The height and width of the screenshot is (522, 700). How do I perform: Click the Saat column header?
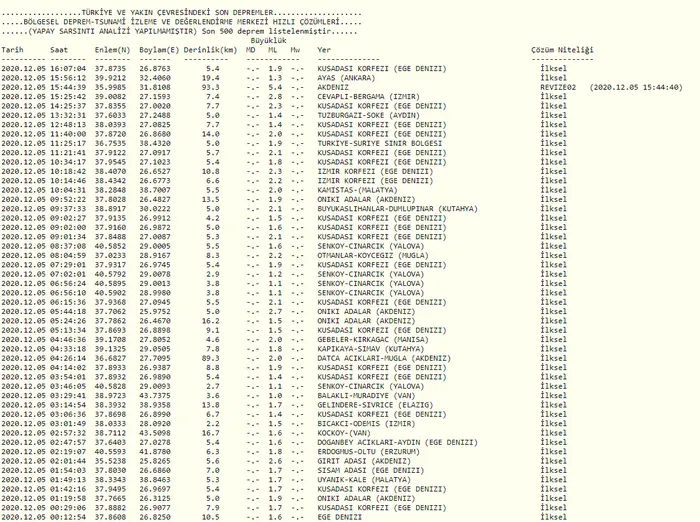pos(60,49)
